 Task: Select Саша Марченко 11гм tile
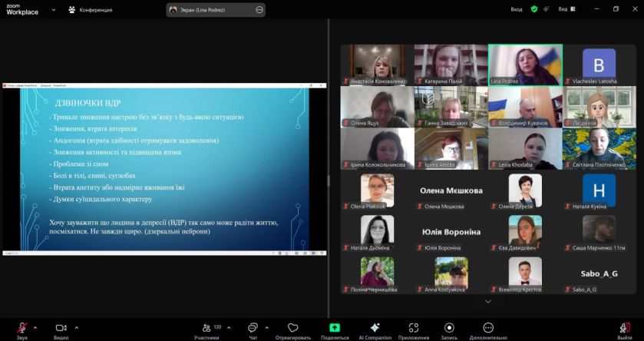599,233
